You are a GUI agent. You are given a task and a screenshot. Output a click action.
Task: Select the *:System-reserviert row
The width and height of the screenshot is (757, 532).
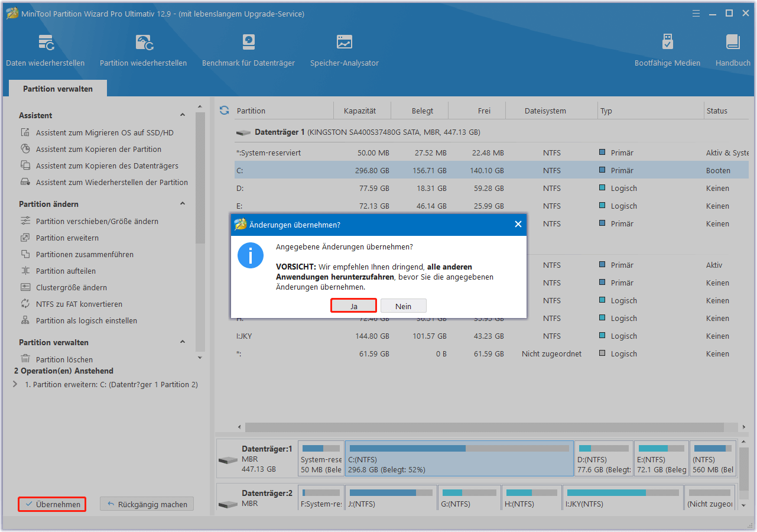coord(492,153)
